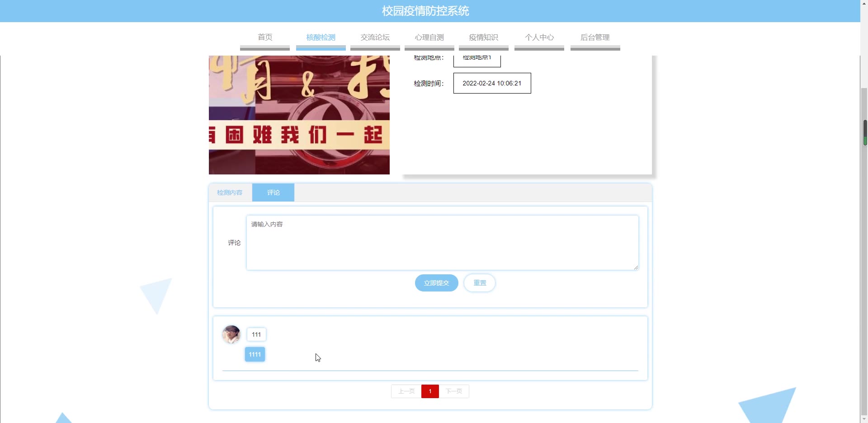The height and width of the screenshot is (423, 868).
Task: Click the 校园疫情防控系统 header title
Action: (425, 11)
